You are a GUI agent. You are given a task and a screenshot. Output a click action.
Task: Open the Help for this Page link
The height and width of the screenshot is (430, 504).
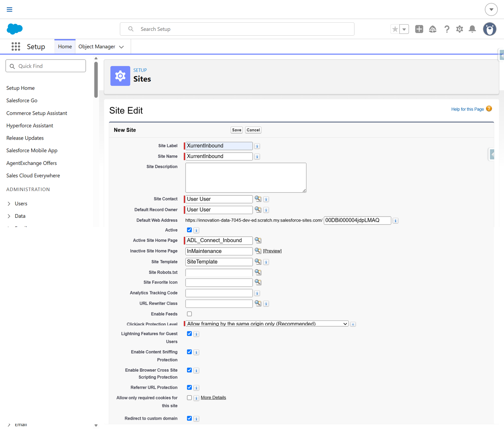point(467,109)
